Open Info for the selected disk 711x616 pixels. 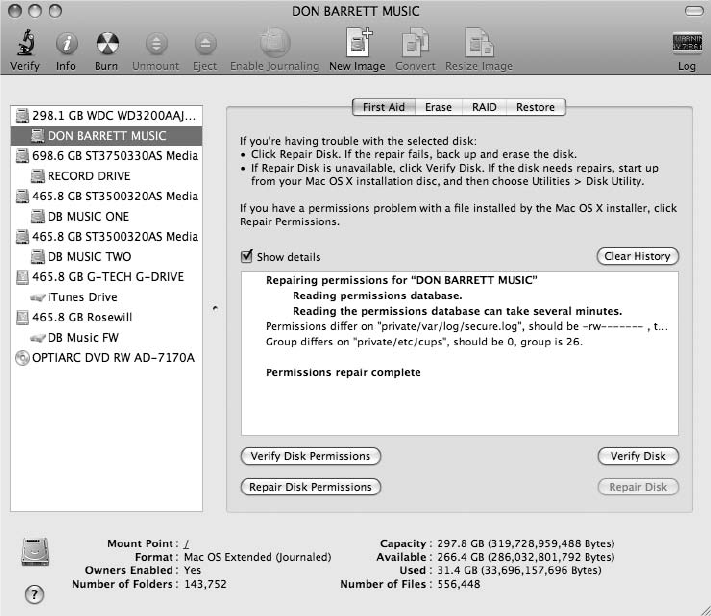66,43
